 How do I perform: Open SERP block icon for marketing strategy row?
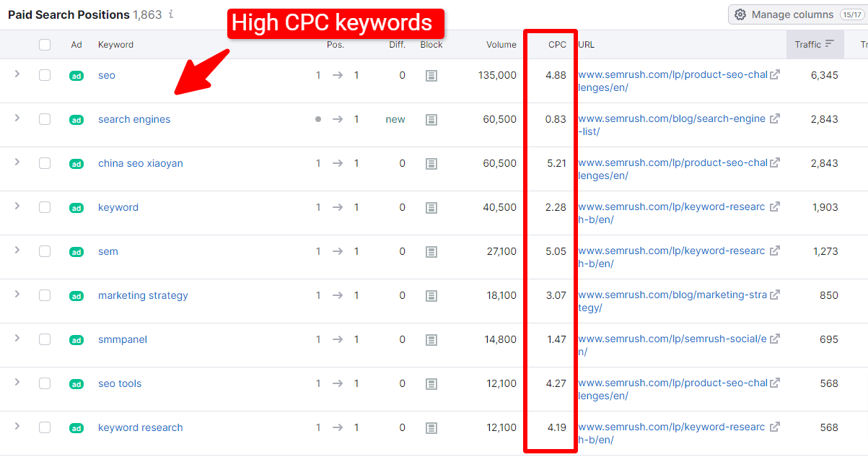pos(431,295)
